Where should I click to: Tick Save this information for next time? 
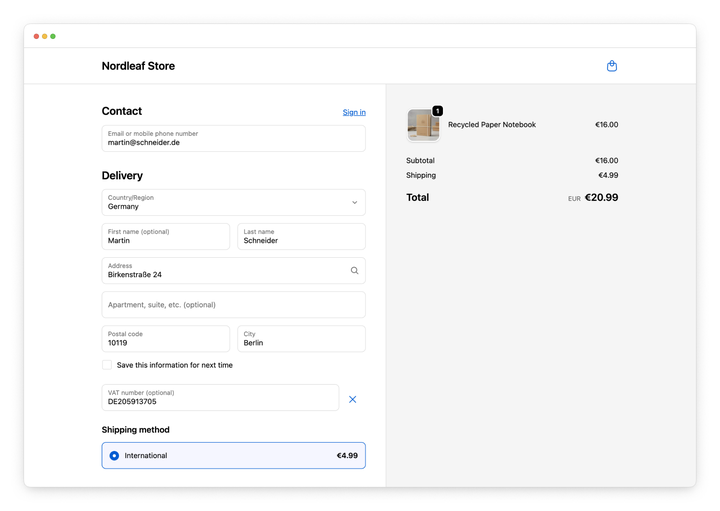(107, 365)
